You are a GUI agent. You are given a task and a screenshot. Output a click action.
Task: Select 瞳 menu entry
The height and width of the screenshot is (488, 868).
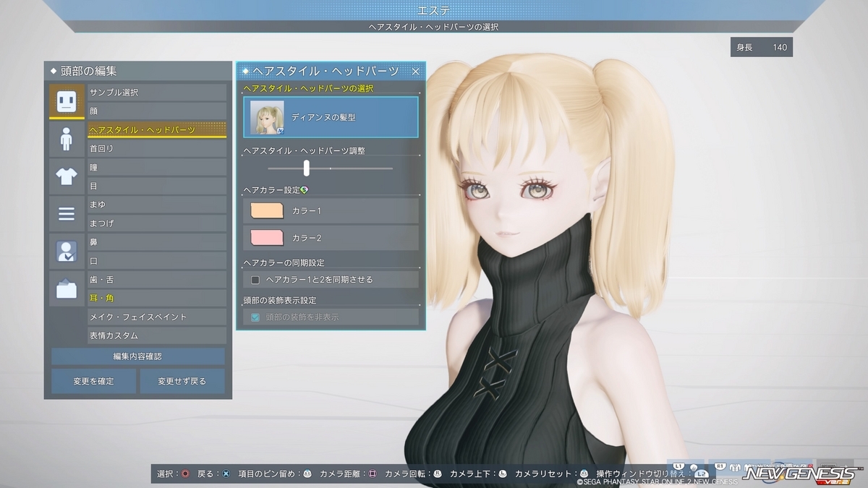click(157, 167)
